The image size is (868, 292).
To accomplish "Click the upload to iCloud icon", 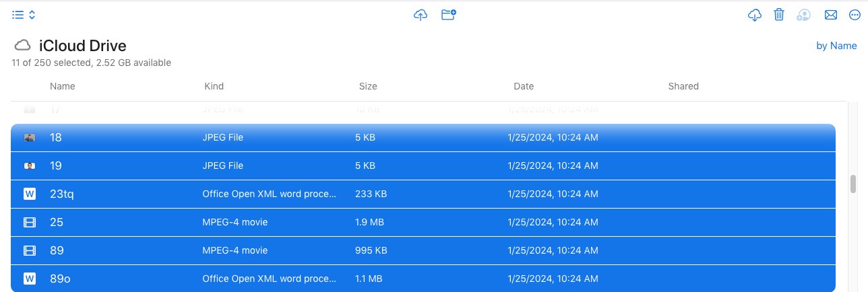I will click(x=421, y=15).
